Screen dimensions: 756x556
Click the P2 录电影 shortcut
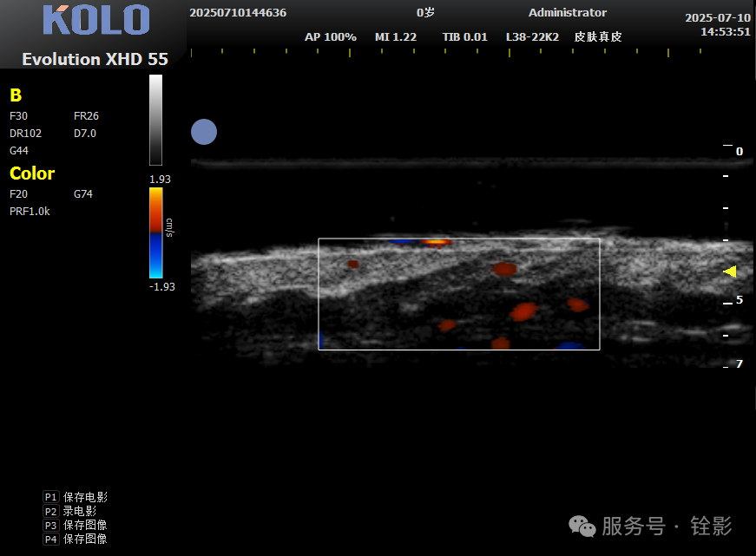click(70, 511)
